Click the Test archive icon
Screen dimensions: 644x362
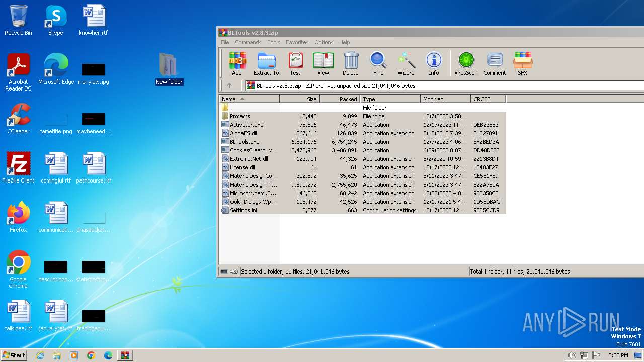pyautogui.click(x=295, y=64)
